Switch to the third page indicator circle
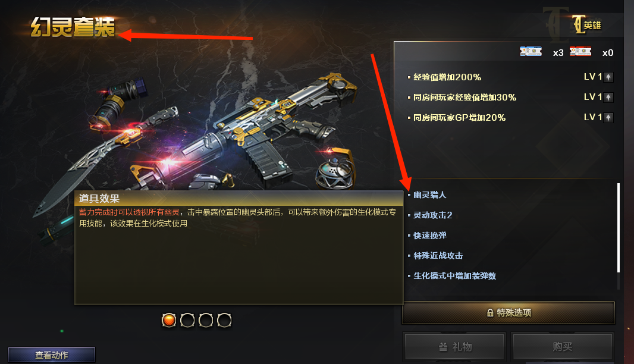This screenshot has height=364, width=634. 206,320
